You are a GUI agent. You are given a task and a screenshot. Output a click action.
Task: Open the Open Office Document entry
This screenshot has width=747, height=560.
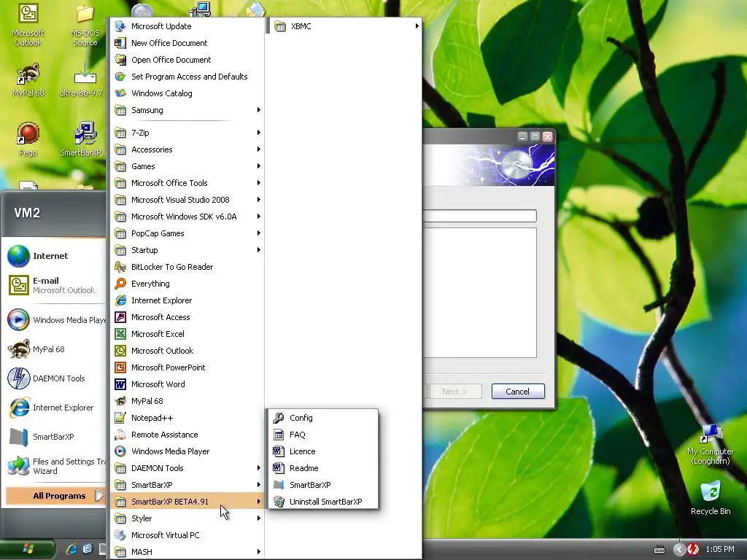(x=187, y=60)
